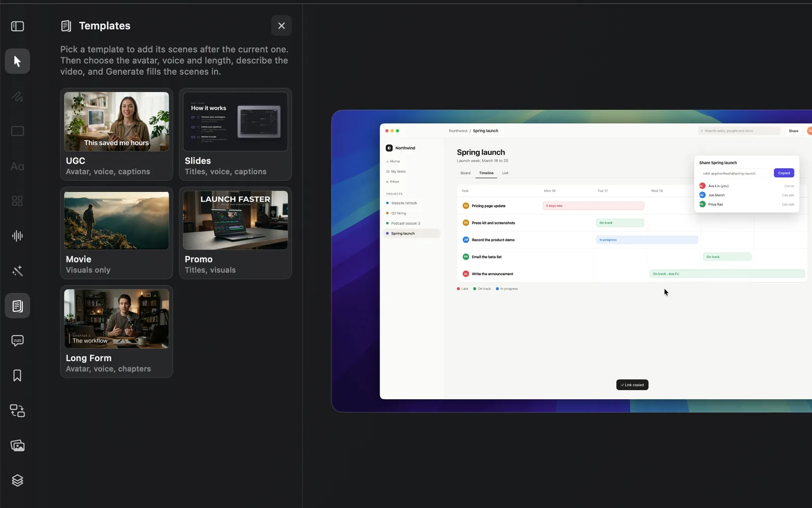Viewport: 812px width, 508px height.
Task: Choose the Promo template card
Action: coord(235,233)
